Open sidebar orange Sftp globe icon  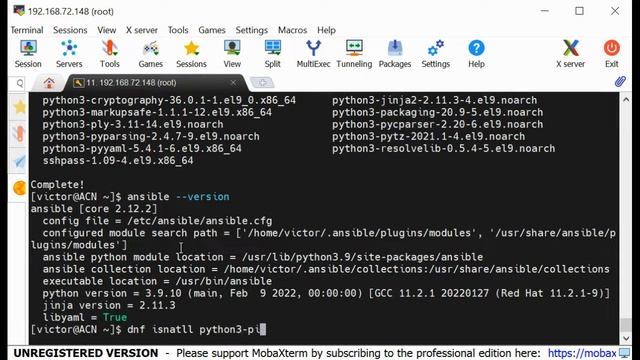pos(19,188)
